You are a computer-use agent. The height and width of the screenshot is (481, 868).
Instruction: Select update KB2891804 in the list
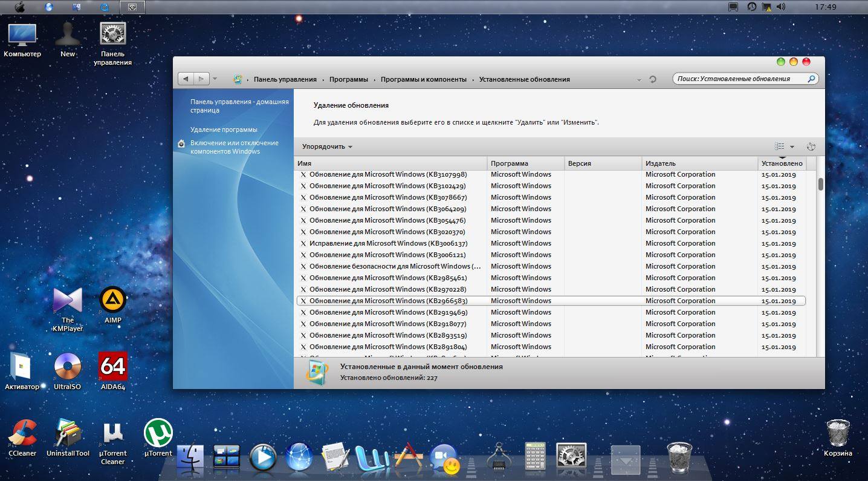(551, 347)
